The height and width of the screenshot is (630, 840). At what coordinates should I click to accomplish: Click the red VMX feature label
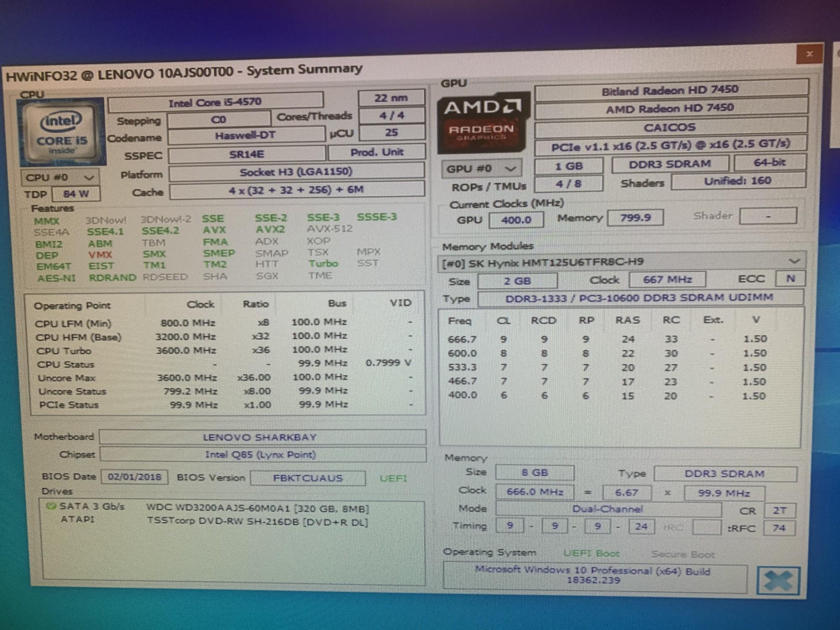tap(100, 255)
